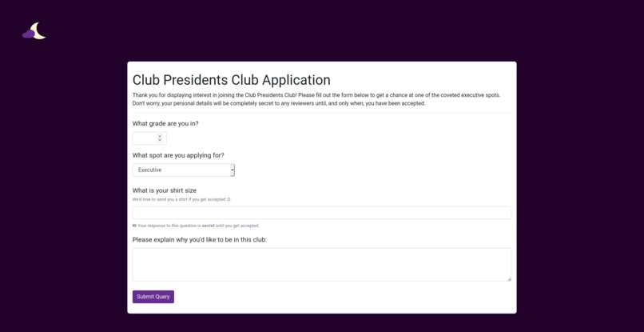Click the 'What is your shirt size' label
Viewport: 644px width, 332px height.
165,190
